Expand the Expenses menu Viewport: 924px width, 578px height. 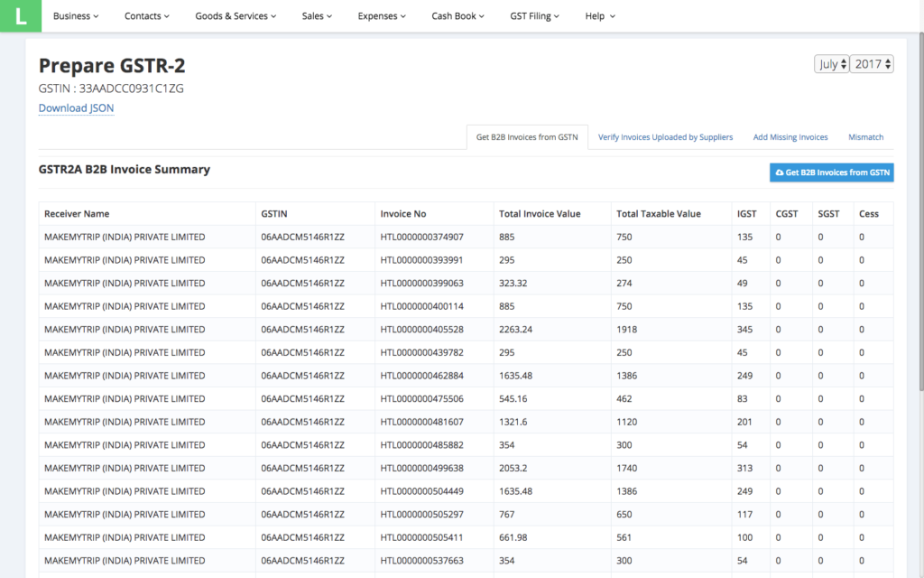pos(382,16)
